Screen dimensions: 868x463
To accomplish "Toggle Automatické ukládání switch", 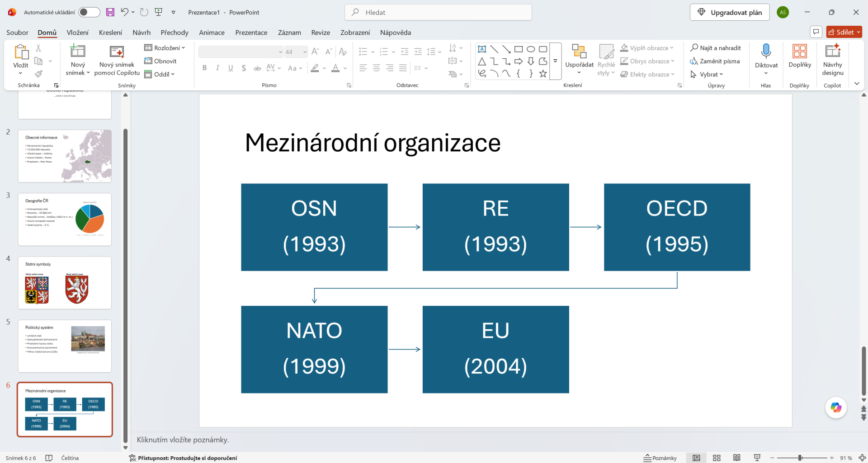I will [89, 12].
